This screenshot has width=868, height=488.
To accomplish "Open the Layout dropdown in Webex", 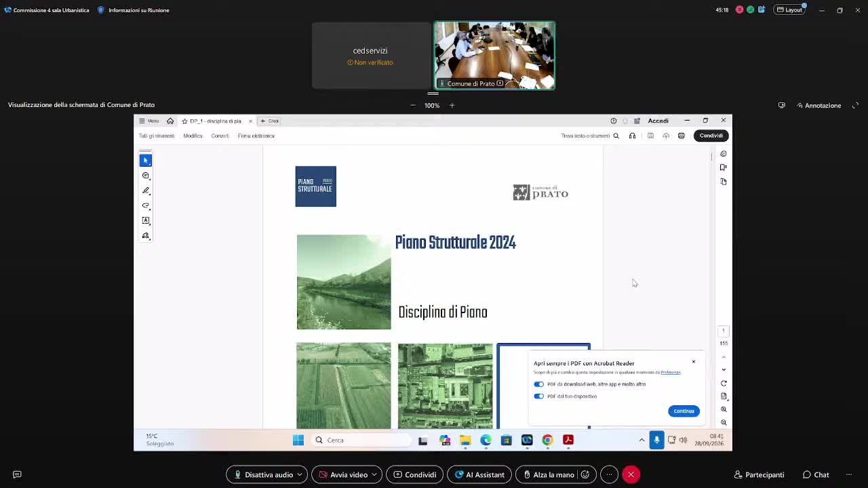I will (x=790, y=10).
